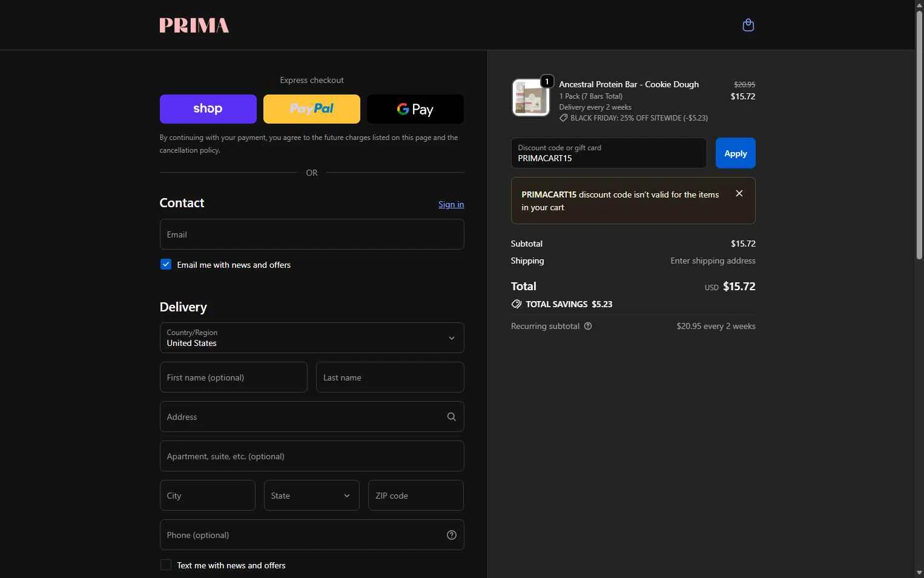Pay with Shop Pay button
Viewport: 924px width, 578px height.
pos(208,109)
